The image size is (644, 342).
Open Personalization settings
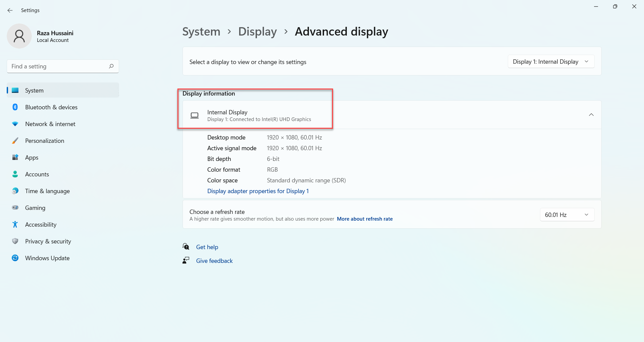pyautogui.click(x=45, y=140)
